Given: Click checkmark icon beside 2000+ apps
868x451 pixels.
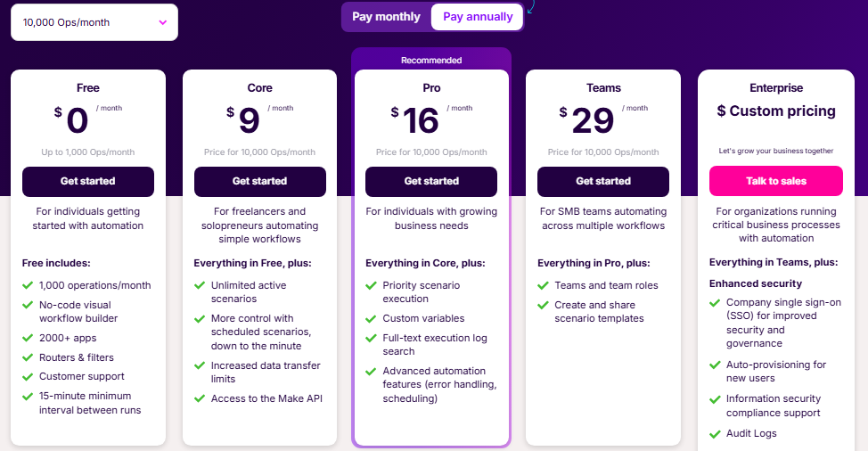Looking at the screenshot, I should point(27,338).
